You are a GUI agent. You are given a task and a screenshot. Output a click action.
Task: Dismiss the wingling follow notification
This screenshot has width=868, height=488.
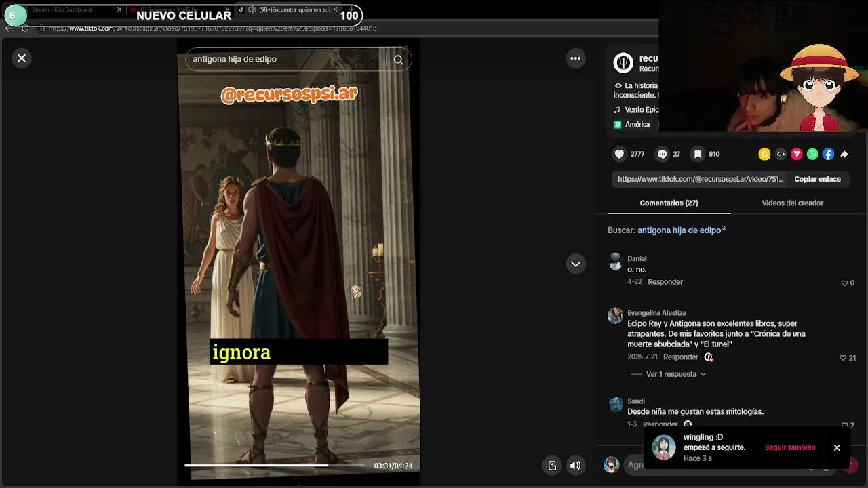[837, 447]
